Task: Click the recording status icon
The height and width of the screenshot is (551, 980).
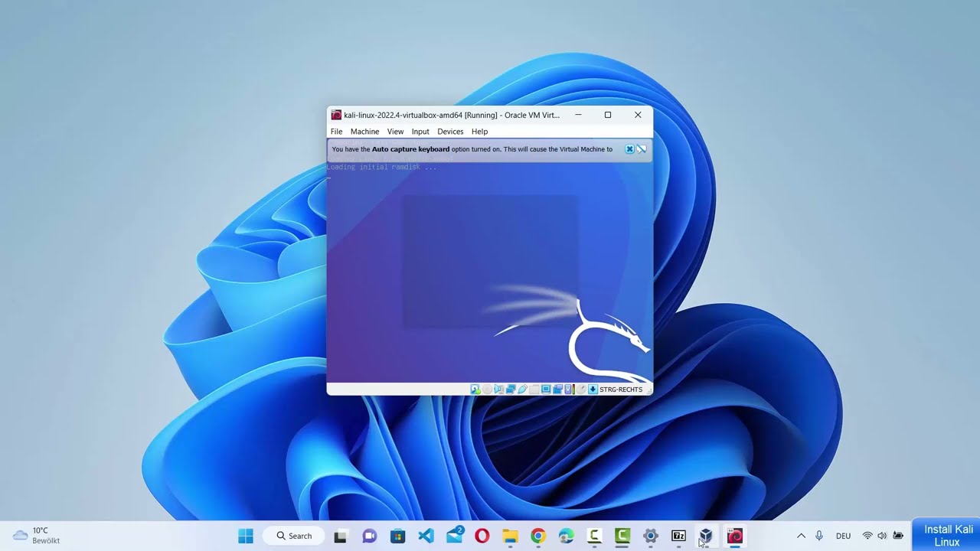Action: (557, 390)
